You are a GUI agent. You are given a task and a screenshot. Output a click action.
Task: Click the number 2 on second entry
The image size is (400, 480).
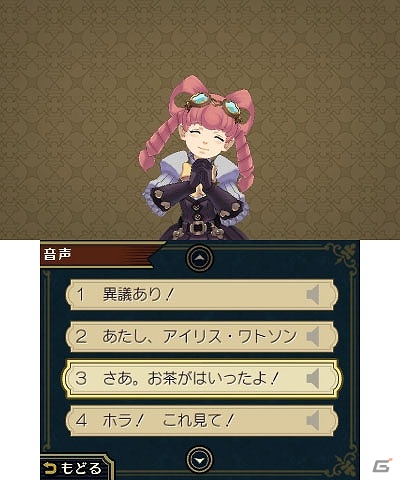click(x=81, y=337)
